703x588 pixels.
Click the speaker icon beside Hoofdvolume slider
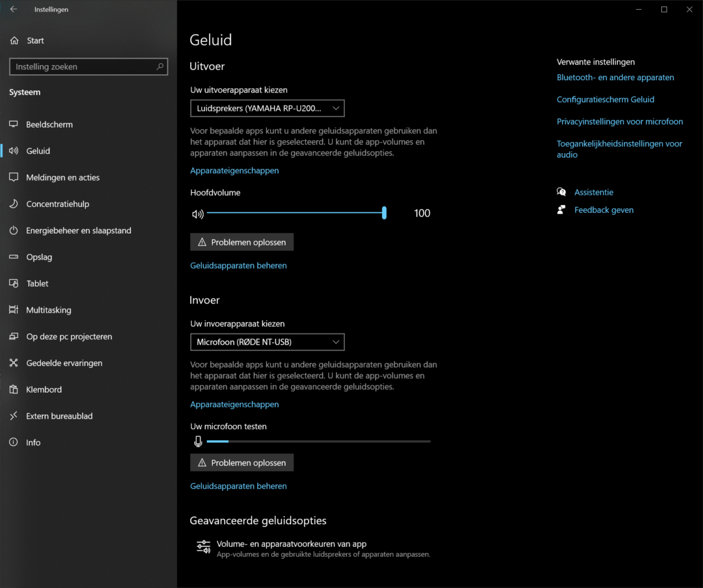pyautogui.click(x=198, y=214)
